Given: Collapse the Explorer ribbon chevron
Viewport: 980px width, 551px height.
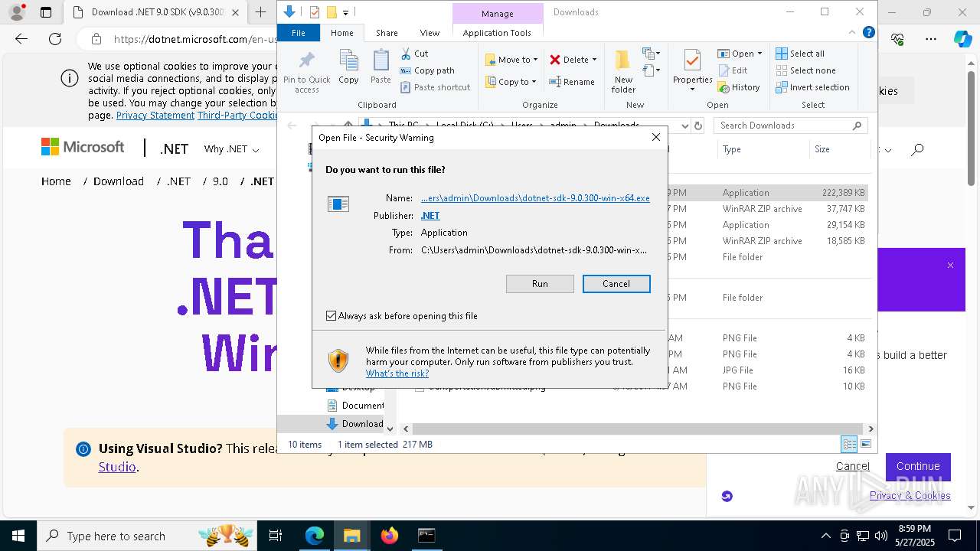Looking at the screenshot, I should 853,33.
